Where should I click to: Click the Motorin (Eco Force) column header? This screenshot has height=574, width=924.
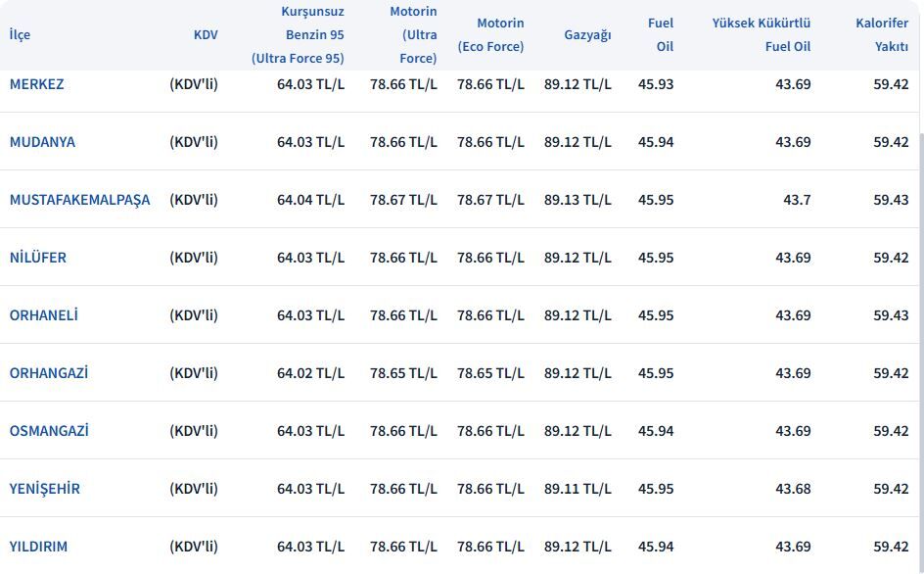(490, 35)
